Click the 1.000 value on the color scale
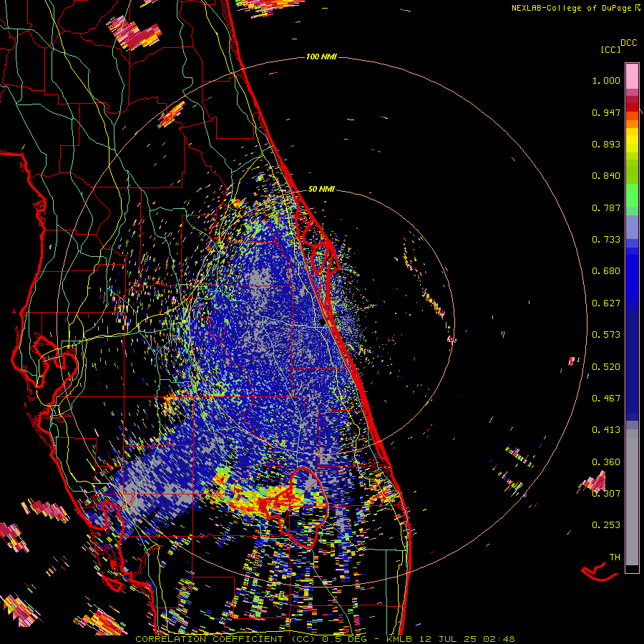644x644 pixels. pos(606,80)
